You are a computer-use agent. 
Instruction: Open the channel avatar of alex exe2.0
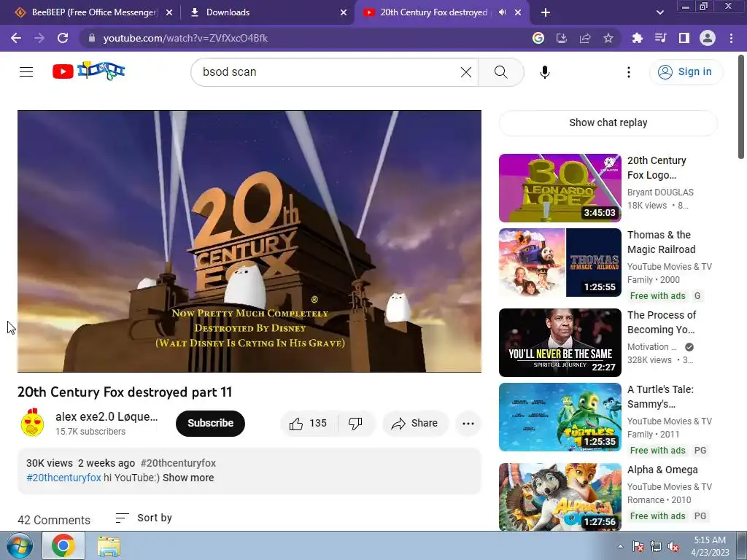point(32,422)
